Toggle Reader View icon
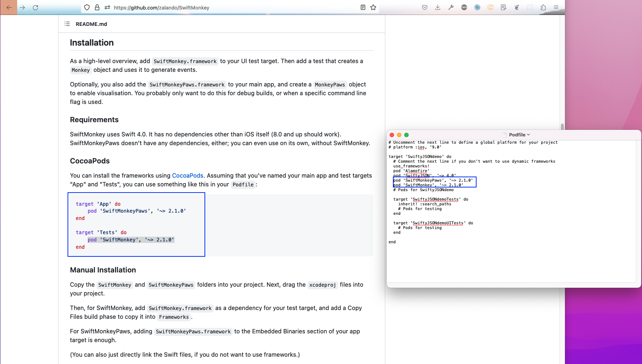Image resolution: width=642 pixels, height=364 pixels. click(363, 7)
